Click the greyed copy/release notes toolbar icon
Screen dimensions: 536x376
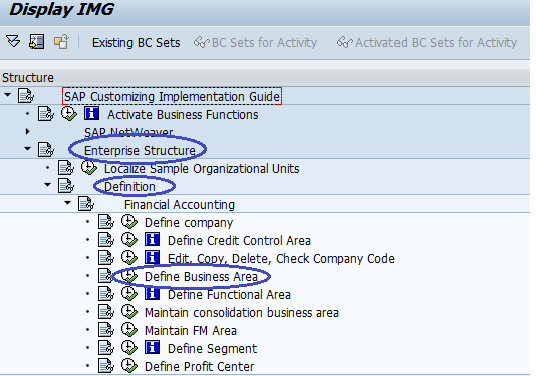[61, 42]
